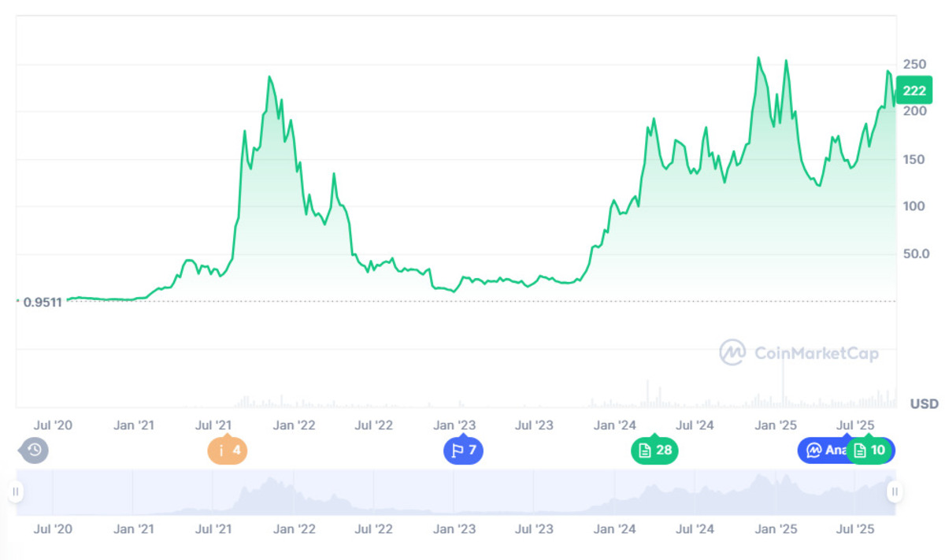
Task: Open the green document marker with 28
Action: click(x=654, y=451)
